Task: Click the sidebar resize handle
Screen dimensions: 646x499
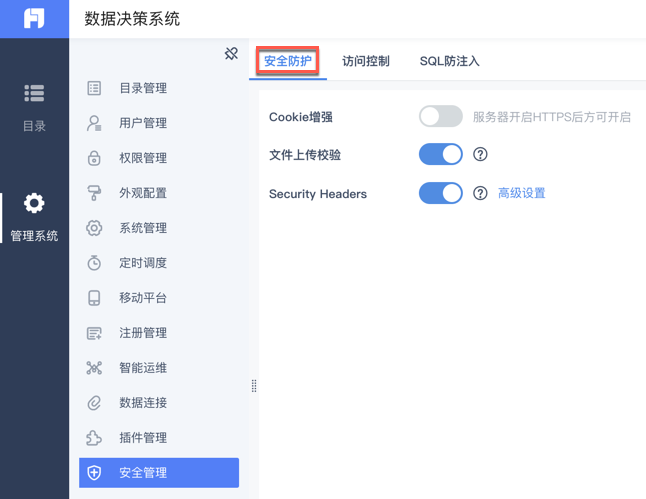Action: [x=254, y=385]
